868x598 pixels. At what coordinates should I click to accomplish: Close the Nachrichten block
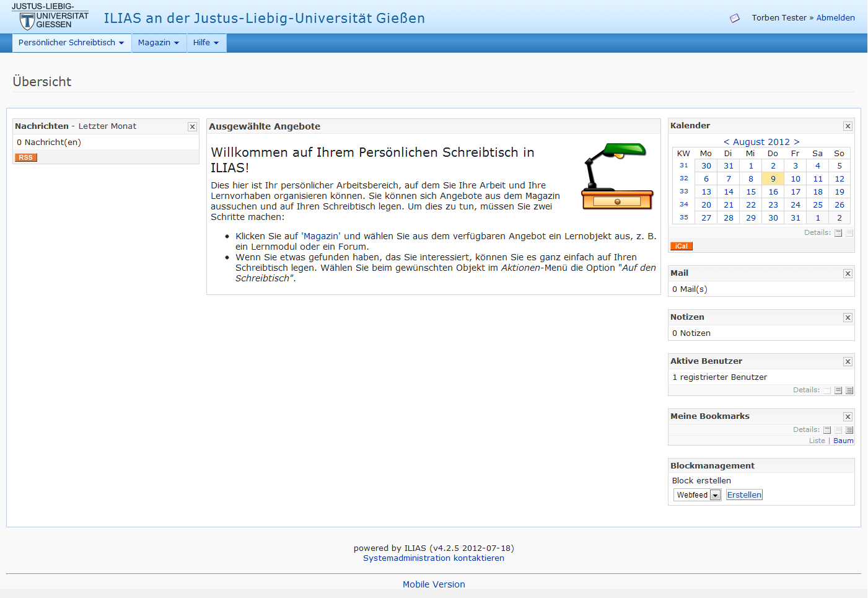coord(192,126)
